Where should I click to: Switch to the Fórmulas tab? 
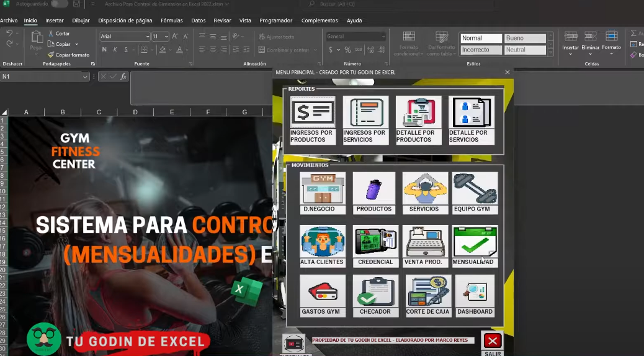pyautogui.click(x=172, y=20)
